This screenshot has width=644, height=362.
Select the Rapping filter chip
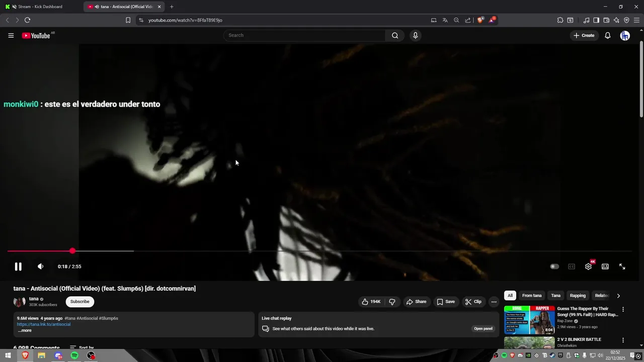coord(578,296)
